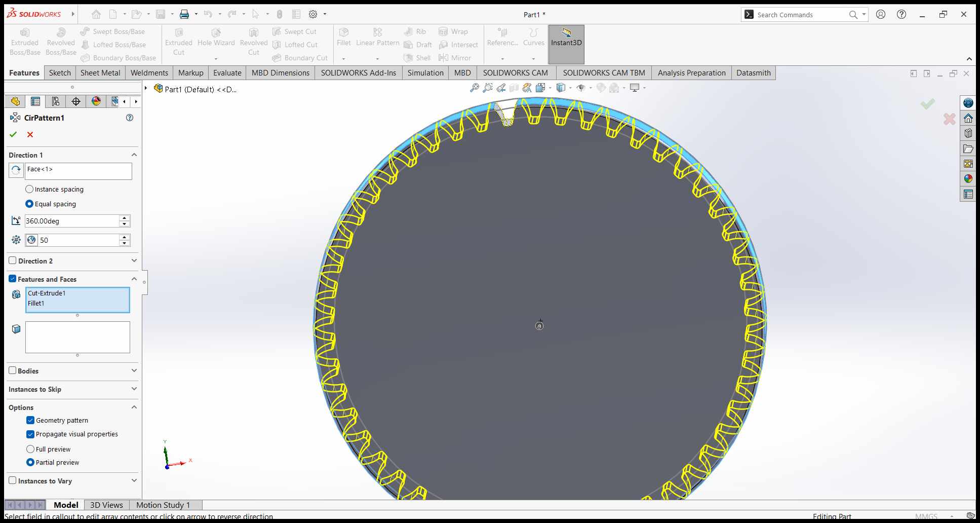980x523 pixels.
Task: Enable the Bodies checkbox
Action: (x=13, y=370)
